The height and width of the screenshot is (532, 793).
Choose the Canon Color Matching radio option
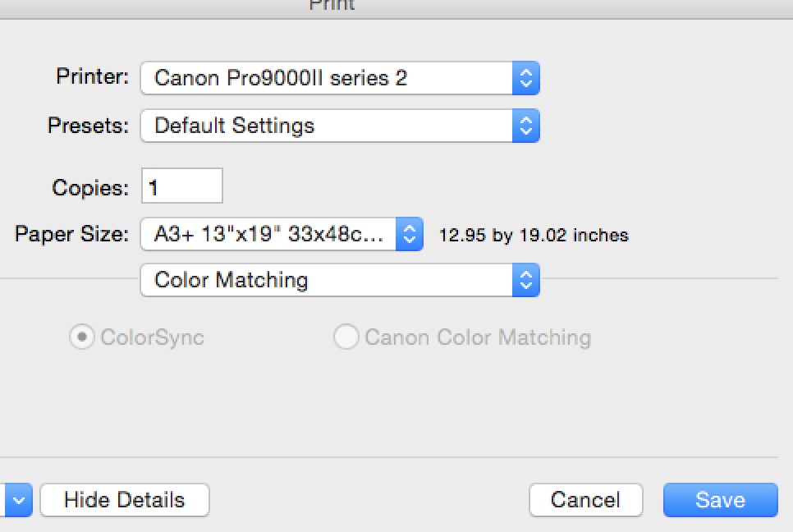346,337
